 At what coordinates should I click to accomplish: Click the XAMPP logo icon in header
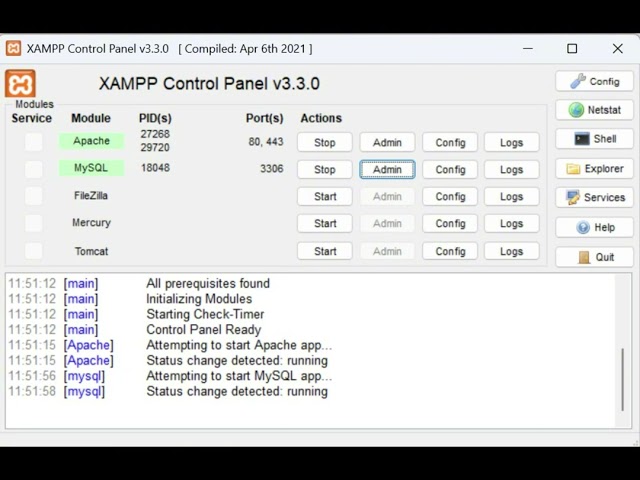pos(20,84)
